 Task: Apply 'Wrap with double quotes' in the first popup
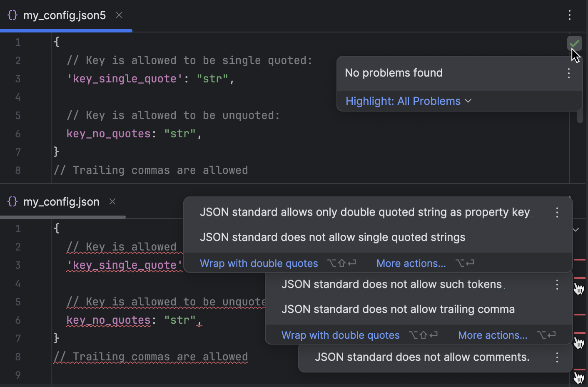tap(259, 263)
